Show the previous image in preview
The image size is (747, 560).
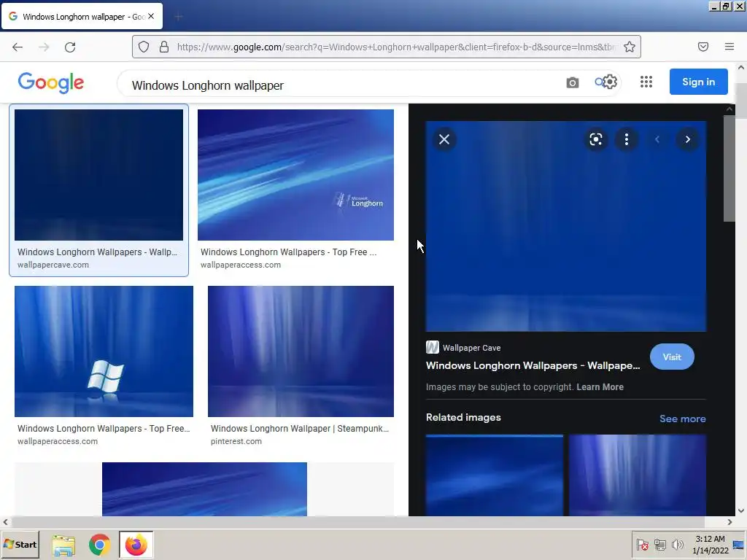[657, 139]
